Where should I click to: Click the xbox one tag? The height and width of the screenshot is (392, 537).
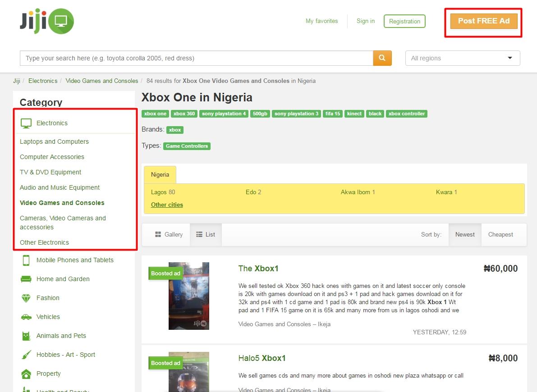click(x=155, y=114)
